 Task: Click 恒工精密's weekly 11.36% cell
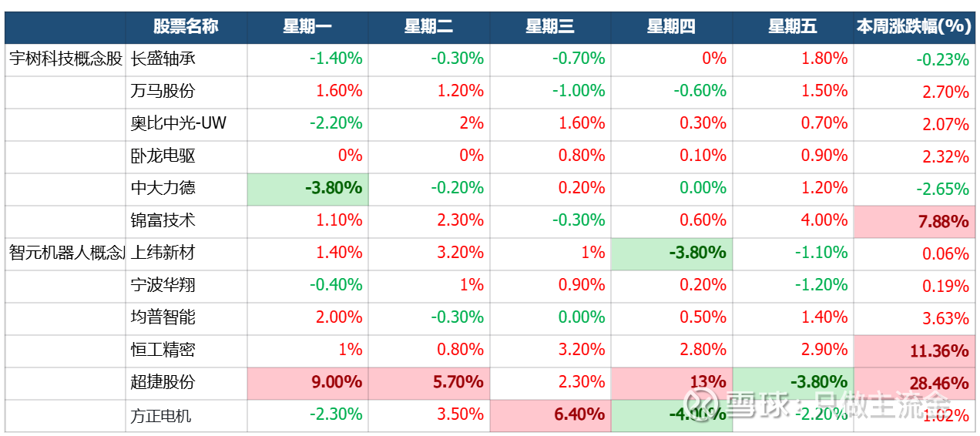click(914, 350)
